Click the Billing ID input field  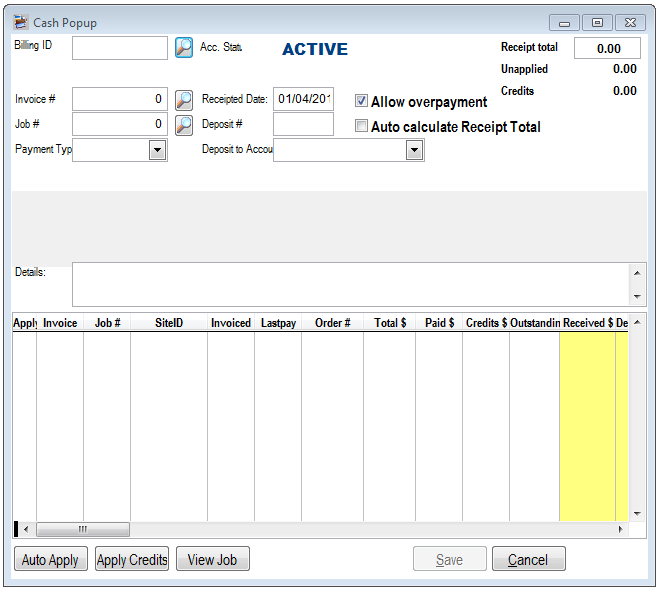(x=120, y=48)
